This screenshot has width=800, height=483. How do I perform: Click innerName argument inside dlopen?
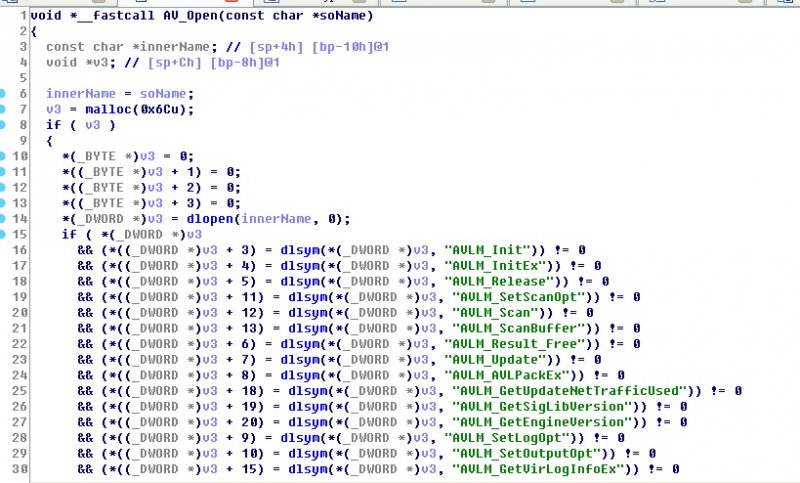(x=276, y=219)
